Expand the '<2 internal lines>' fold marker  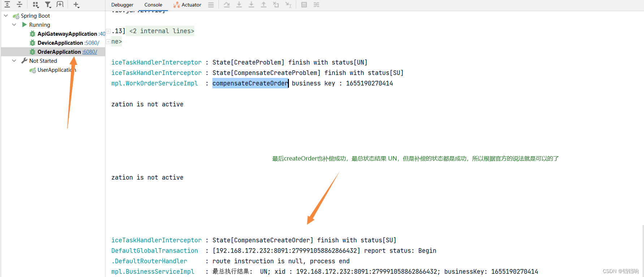[108, 31]
